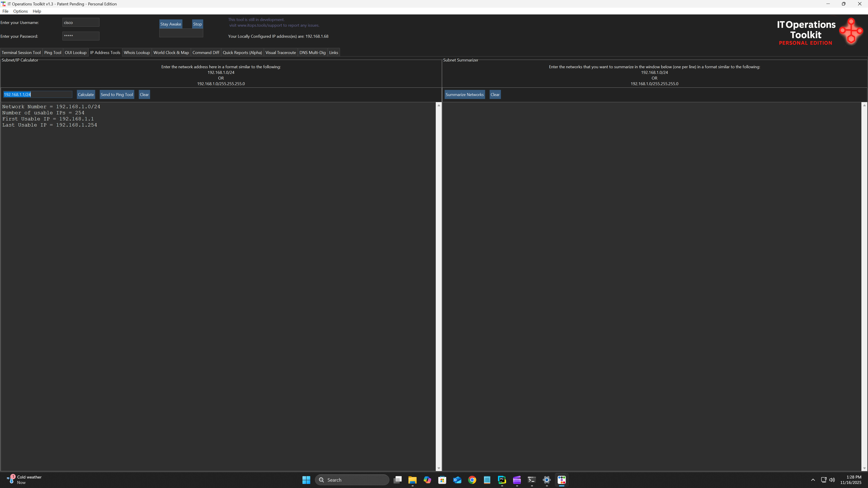Switch to the Ping Tool tab

(x=53, y=52)
